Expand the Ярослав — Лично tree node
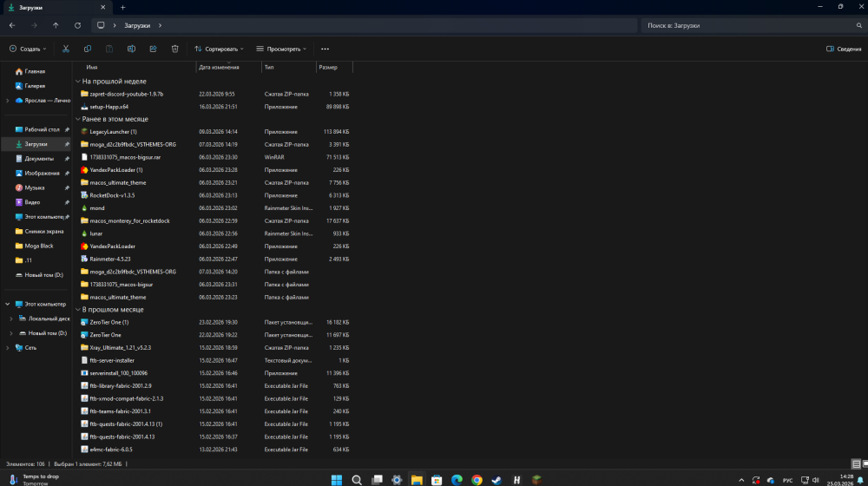 [x=7, y=101]
